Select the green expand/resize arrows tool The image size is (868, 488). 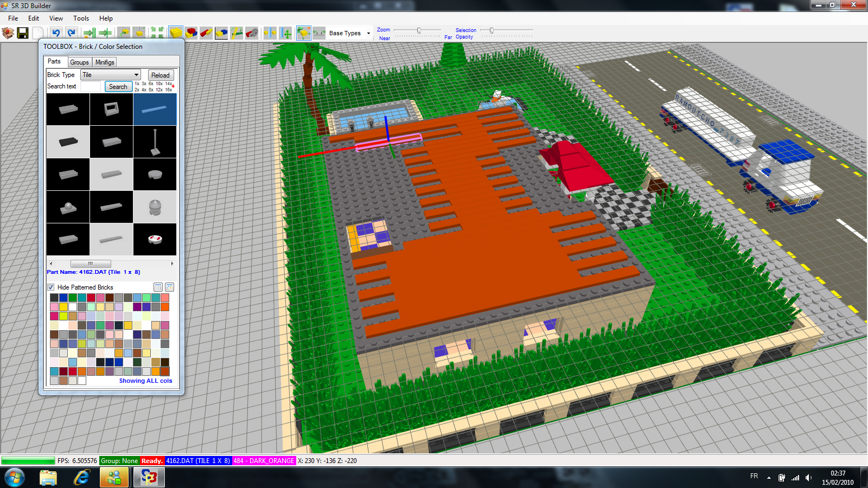(x=157, y=33)
